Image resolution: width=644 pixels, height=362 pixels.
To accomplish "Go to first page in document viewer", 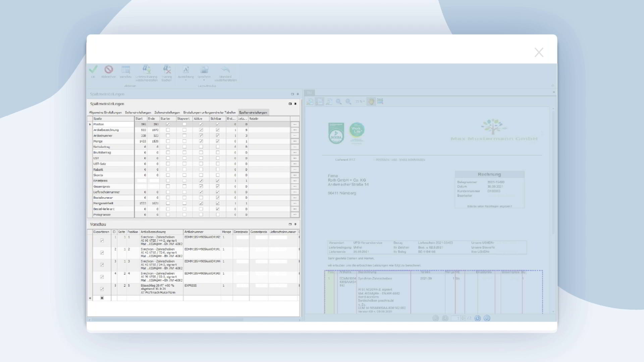I will [435, 318].
